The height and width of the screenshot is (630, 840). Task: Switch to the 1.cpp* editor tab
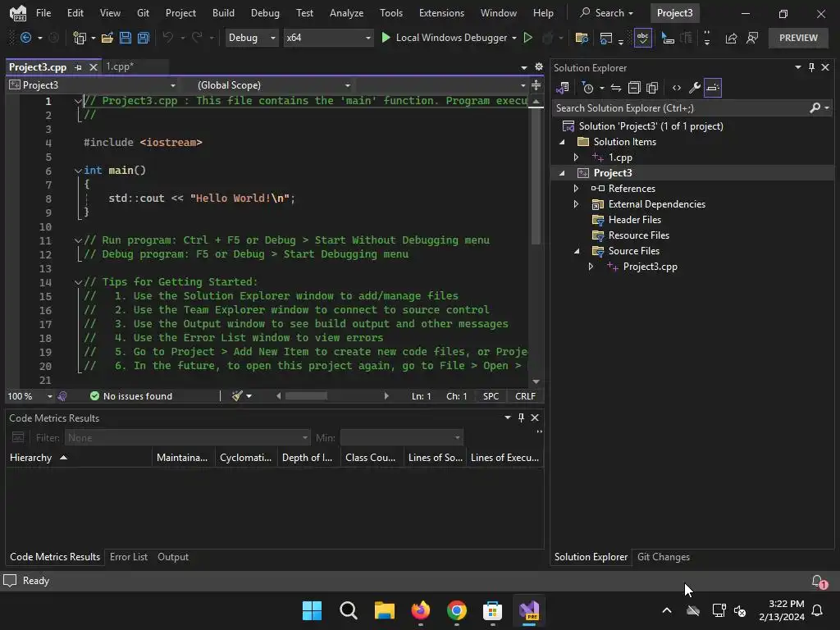[120, 67]
